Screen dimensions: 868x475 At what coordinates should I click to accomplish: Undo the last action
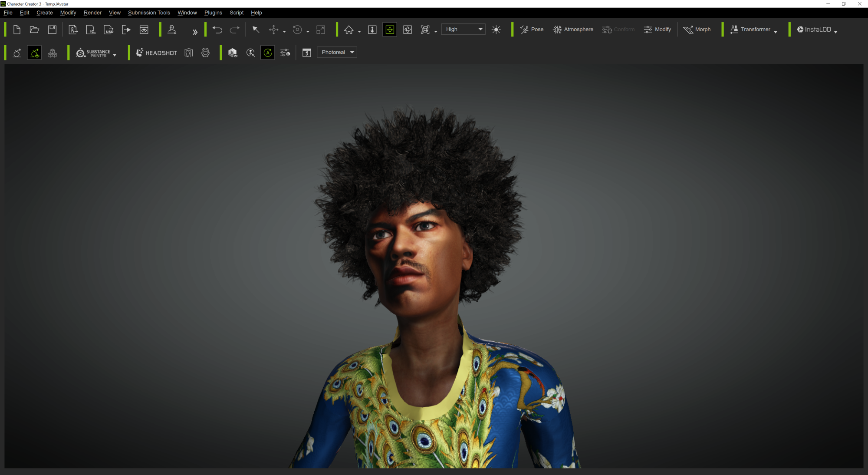tap(217, 30)
